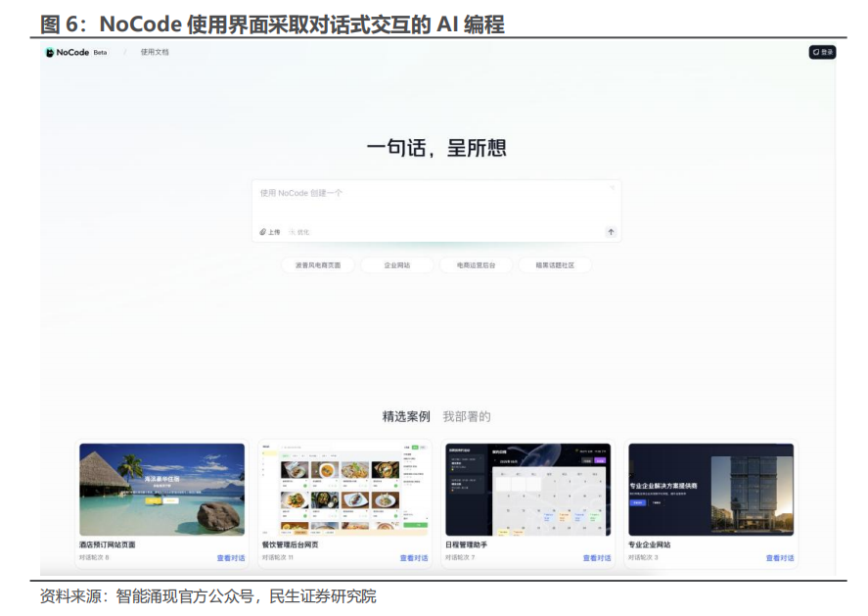Screen dimensions: 868x616
Task: Click the 登录 login button
Action: click(x=823, y=52)
